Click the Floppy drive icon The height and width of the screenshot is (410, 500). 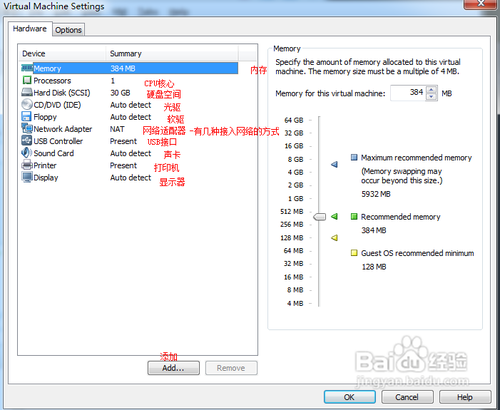coord(26,117)
